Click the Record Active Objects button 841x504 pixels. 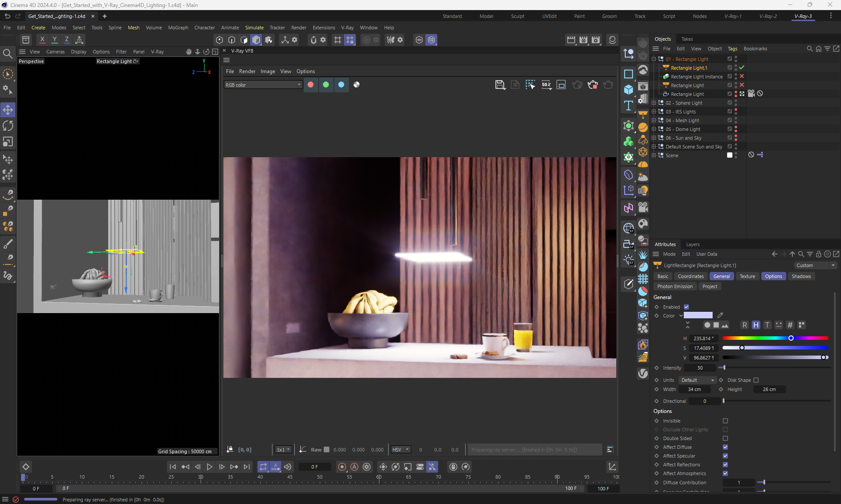point(342,467)
